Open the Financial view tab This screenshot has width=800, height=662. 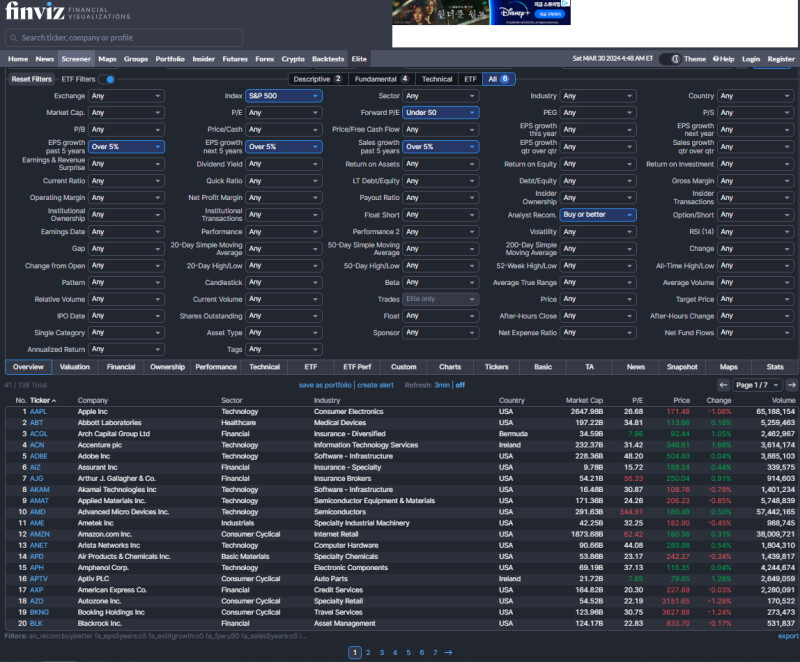[x=121, y=367]
